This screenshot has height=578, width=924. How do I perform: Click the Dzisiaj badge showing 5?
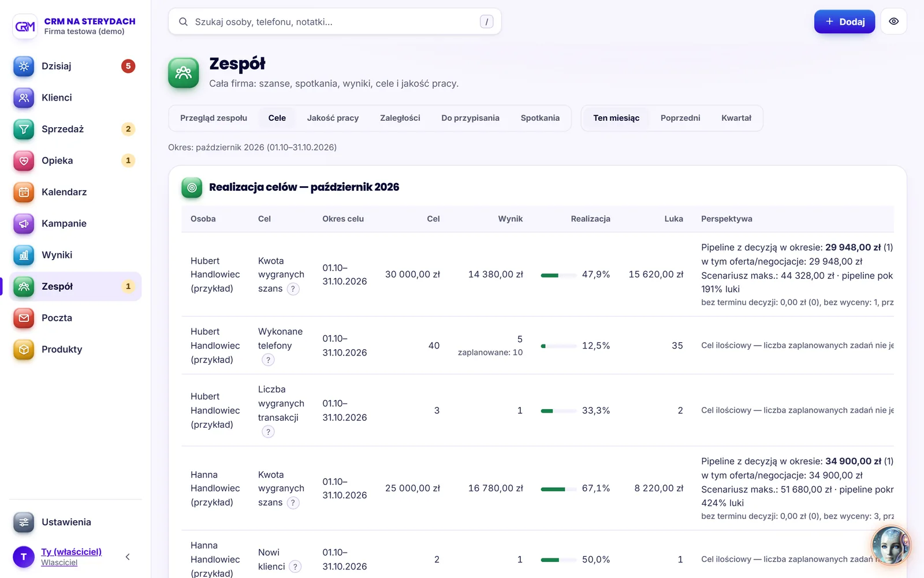click(x=128, y=66)
